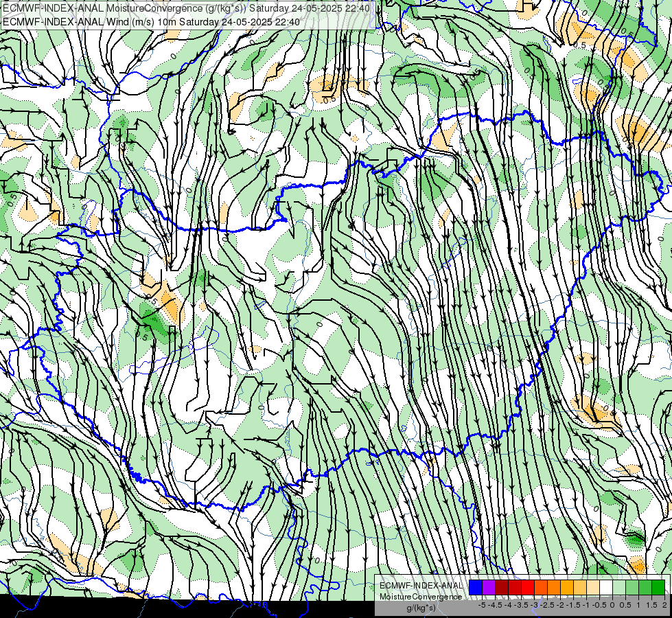Click the legend word MoistureConvergence
The width and height of the screenshot is (672, 618).
tap(421, 597)
